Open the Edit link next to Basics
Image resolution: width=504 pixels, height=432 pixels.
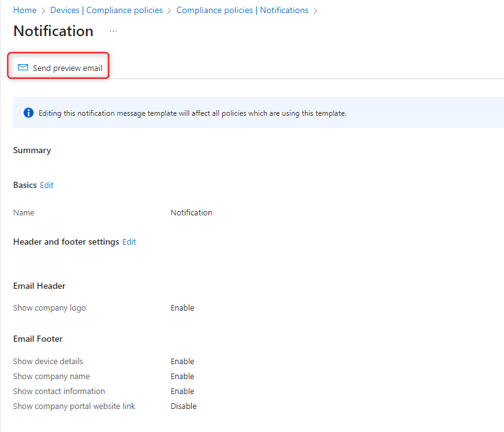tap(46, 185)
